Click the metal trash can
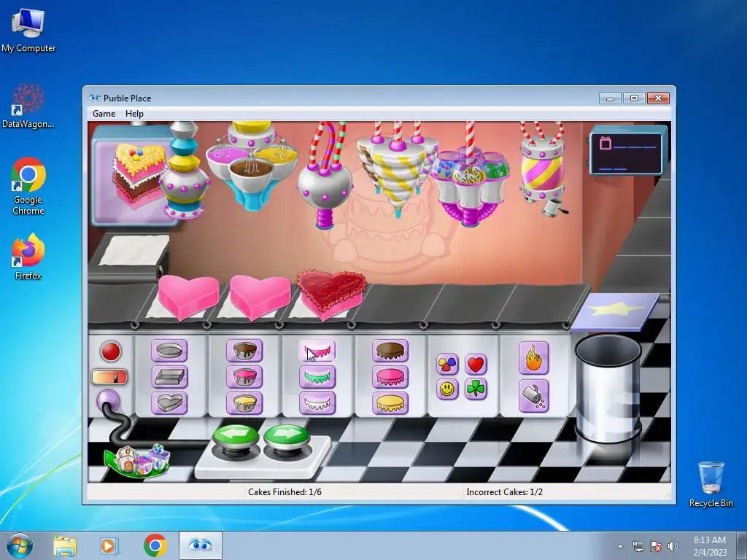The image size is (747, 560). coord(608,388)
